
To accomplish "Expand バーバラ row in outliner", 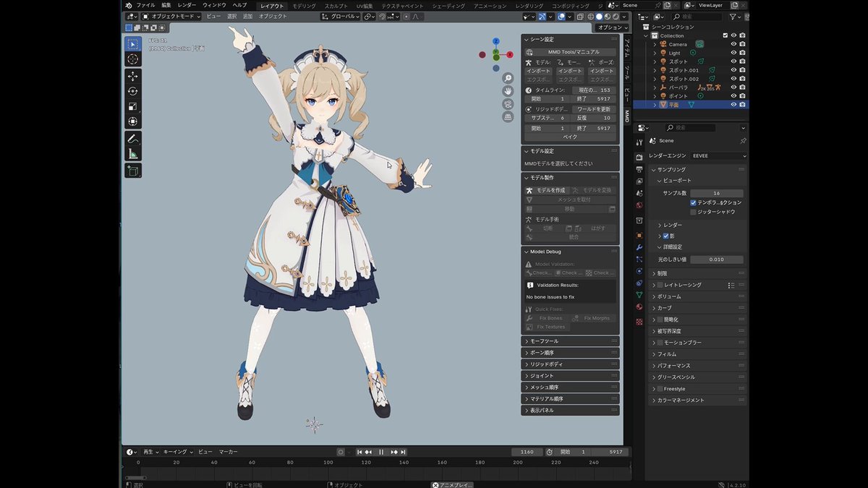I will (x=655, y=87).
